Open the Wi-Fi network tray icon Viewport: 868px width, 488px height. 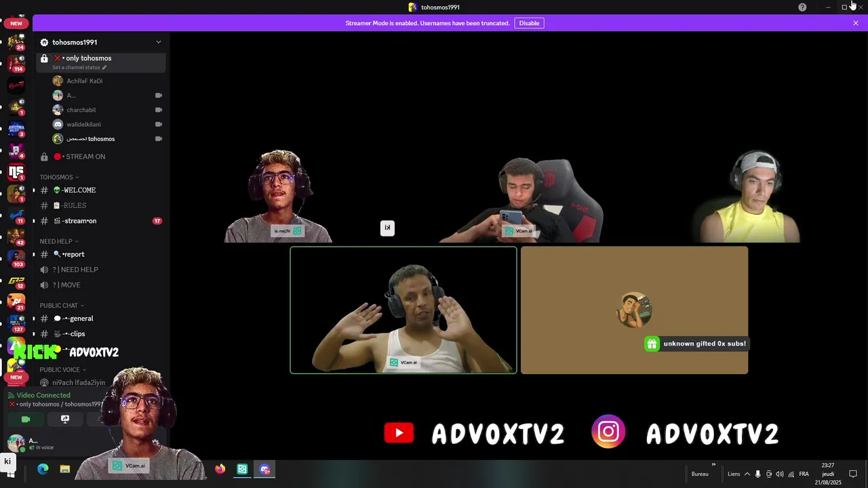point(790,474)
